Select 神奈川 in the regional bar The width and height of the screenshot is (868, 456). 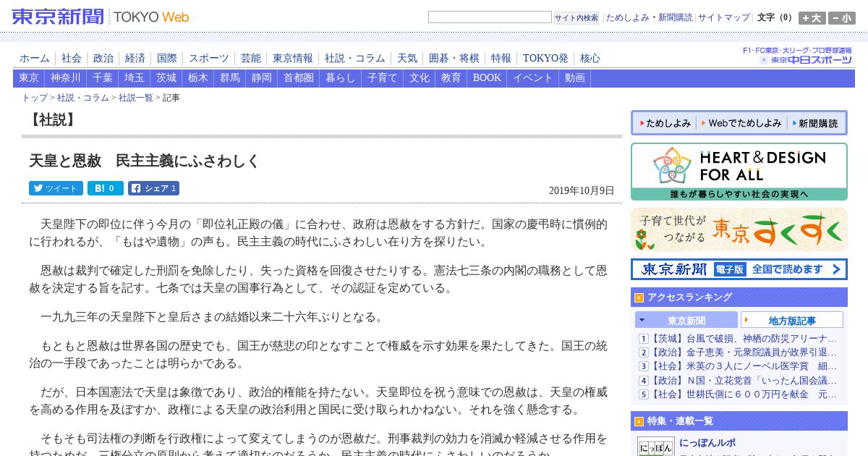click(66, 77)
